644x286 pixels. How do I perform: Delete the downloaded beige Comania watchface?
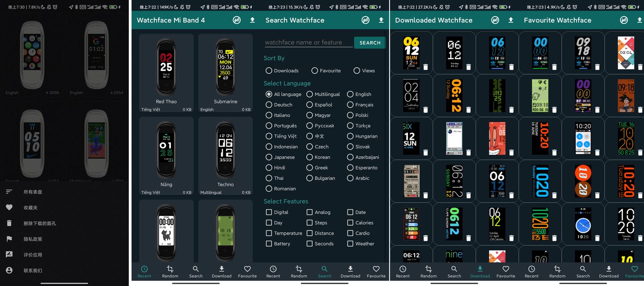pos(425,195)
